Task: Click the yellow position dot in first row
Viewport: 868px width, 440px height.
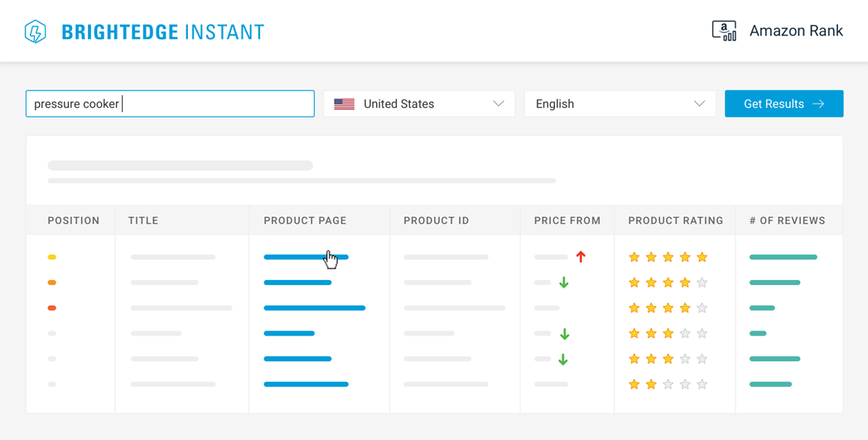Action: click(52, 258)
